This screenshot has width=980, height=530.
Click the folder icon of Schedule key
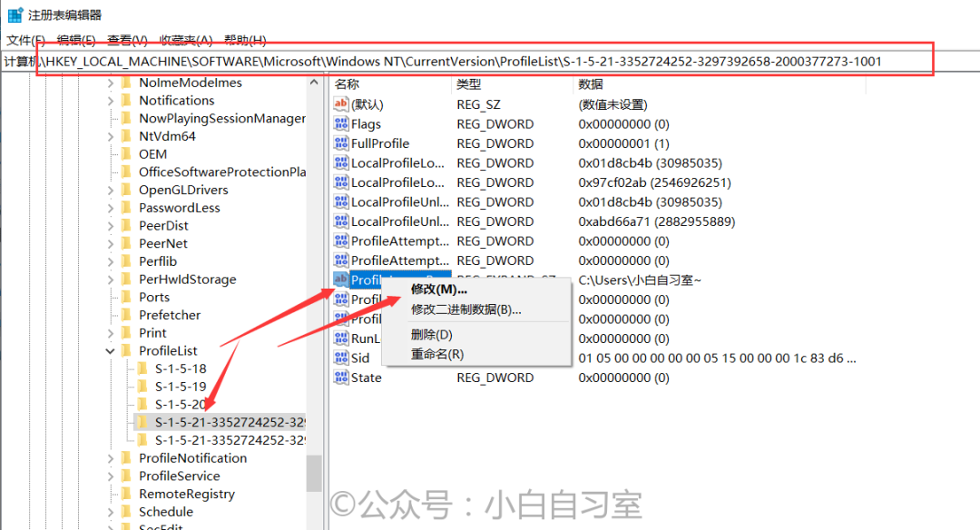(x=127, y=511)
